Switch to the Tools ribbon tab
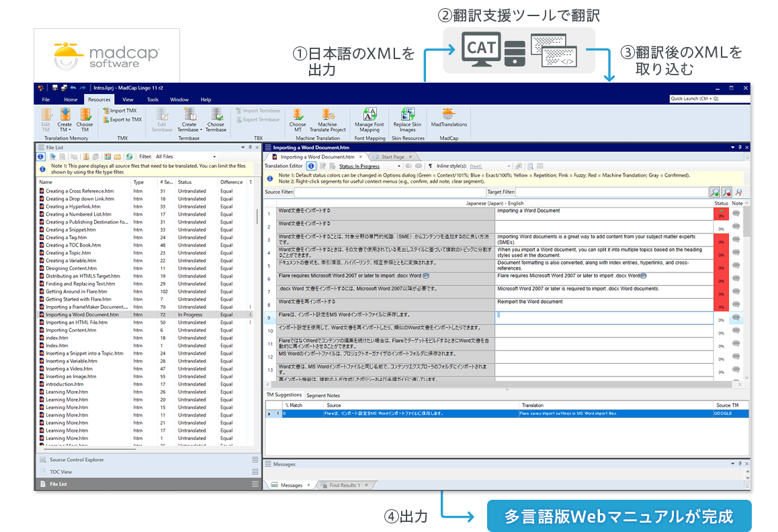This screenshot has width=778, height=532. pos(153,99)
